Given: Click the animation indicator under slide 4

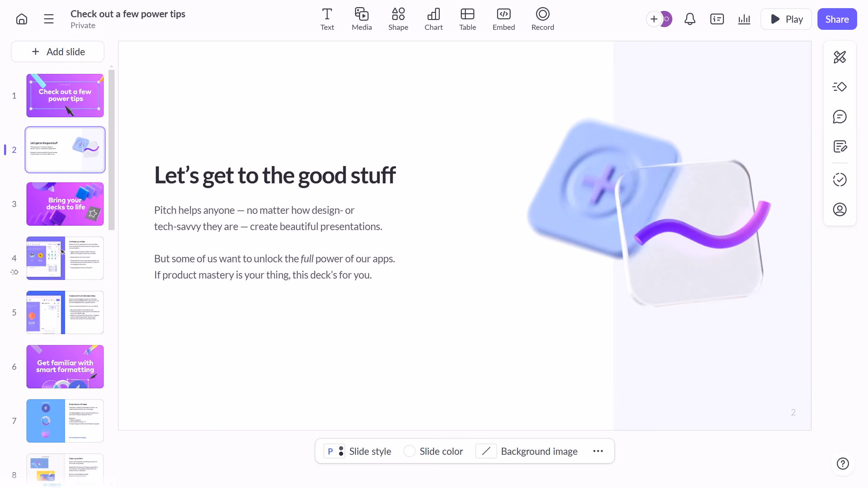Looking at the screenshot, I should pyautogui.click(x=14, y=272).
